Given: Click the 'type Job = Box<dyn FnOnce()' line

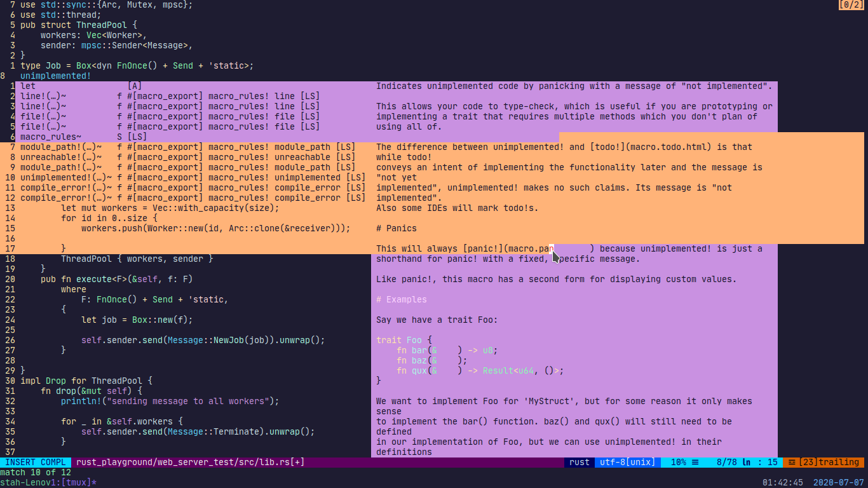Looking at the screenshot, I should tap(137, 65).
